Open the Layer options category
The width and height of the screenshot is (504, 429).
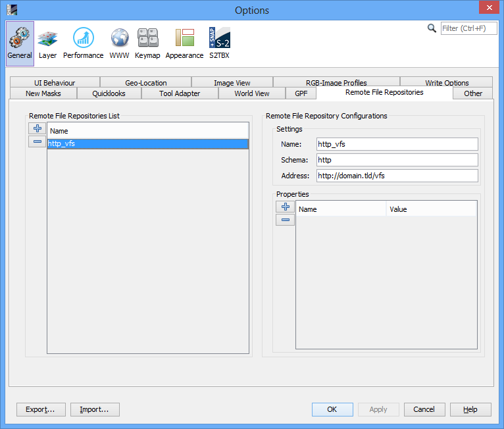coord(47,43)
